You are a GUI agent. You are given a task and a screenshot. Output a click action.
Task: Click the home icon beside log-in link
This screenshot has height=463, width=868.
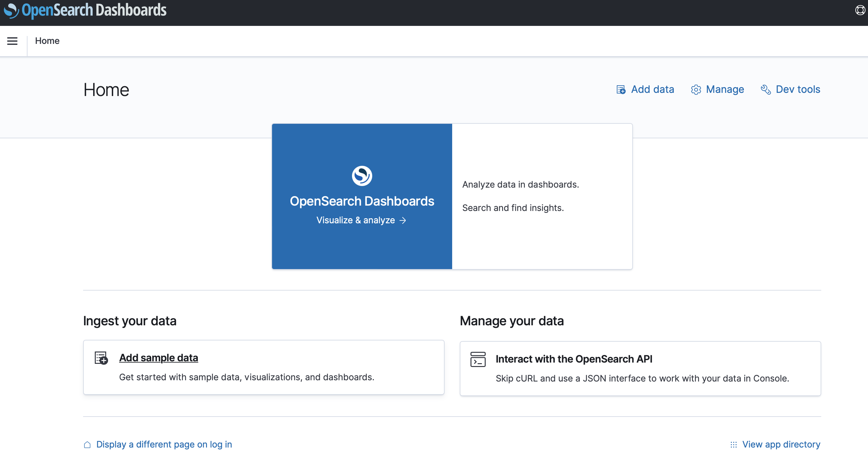[87, 445]
